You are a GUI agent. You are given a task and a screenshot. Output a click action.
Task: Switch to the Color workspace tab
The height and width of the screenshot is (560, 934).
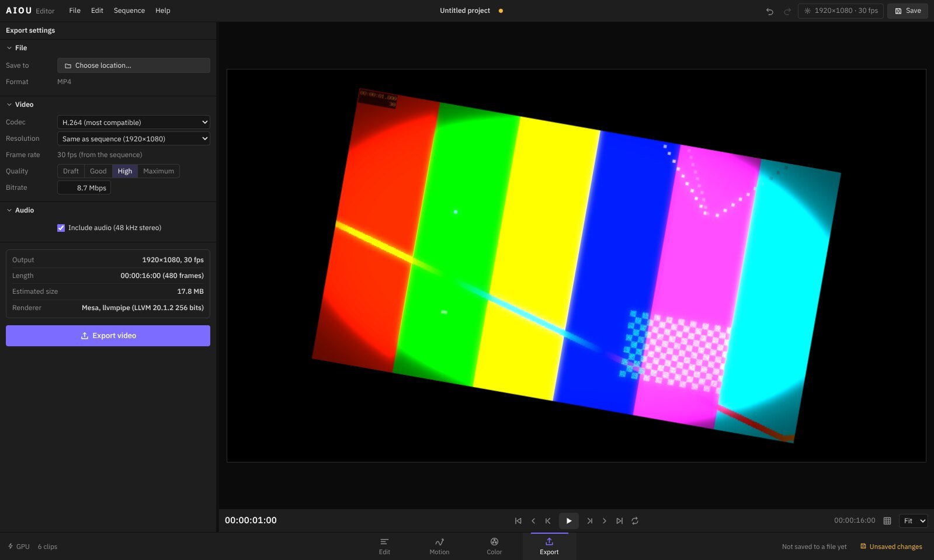[x=494, y=547]
